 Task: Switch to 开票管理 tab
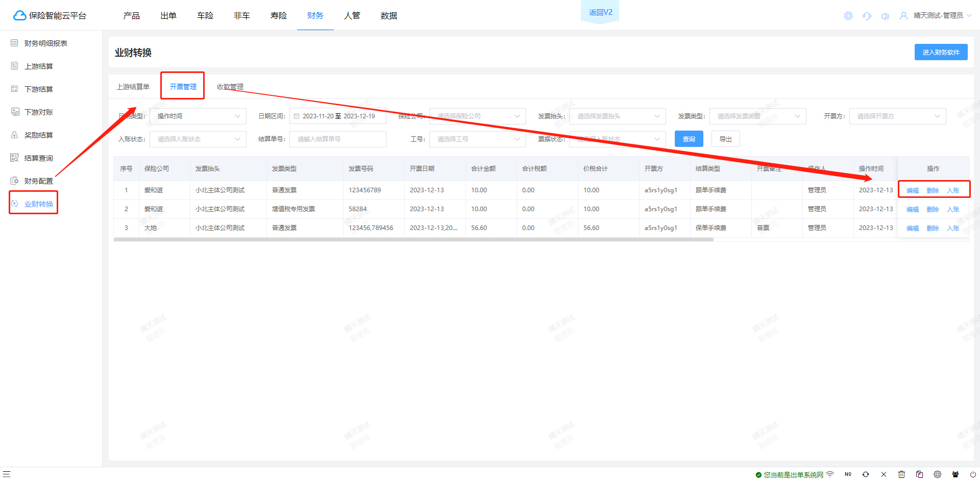click(x=183, y=87)
